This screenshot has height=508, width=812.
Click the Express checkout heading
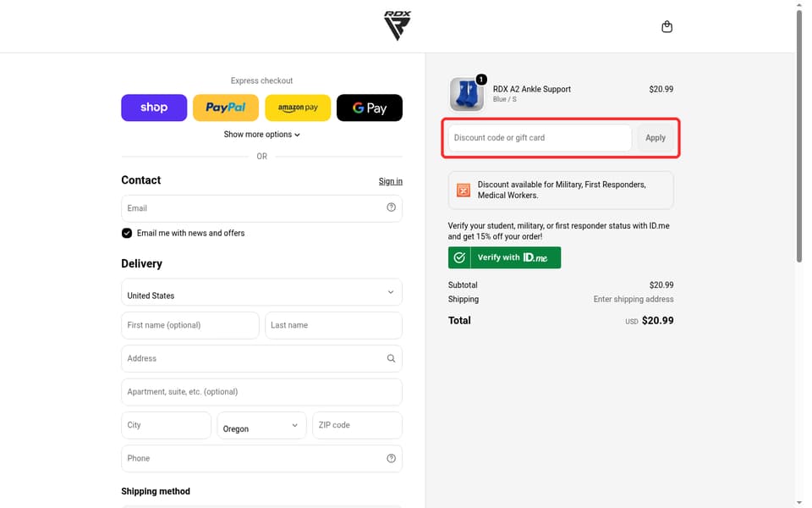pyautogui.click(x=261, y=81)
